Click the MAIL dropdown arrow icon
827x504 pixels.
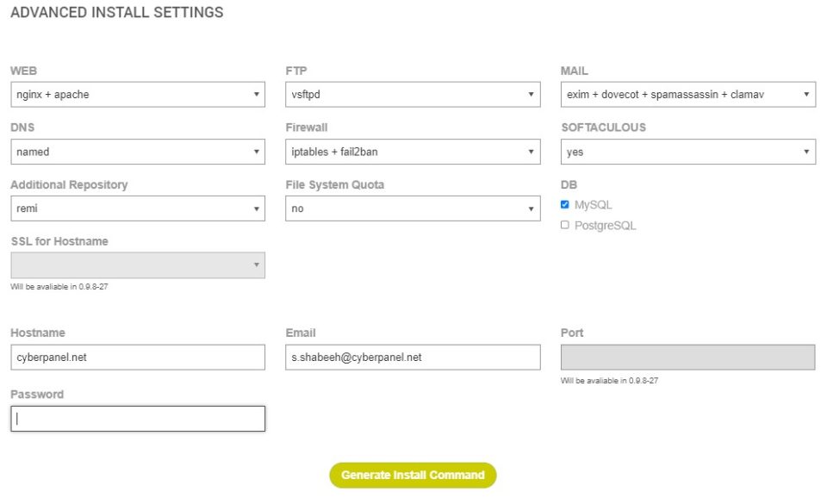point(806,95)
